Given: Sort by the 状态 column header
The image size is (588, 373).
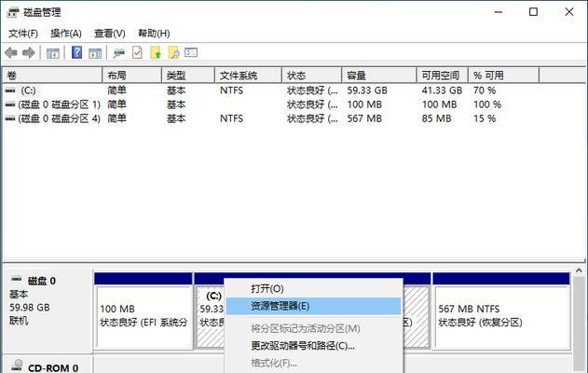Looking at the screenshot, I should point(312,76).
